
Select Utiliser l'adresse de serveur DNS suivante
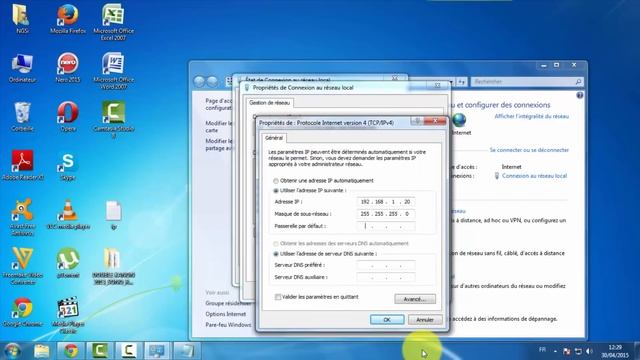click(x=276, y=254)
